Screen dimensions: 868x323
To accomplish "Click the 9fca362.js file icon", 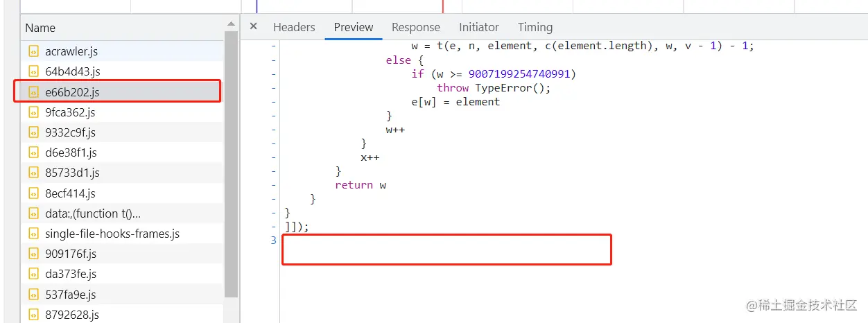I will pos(33,112).
